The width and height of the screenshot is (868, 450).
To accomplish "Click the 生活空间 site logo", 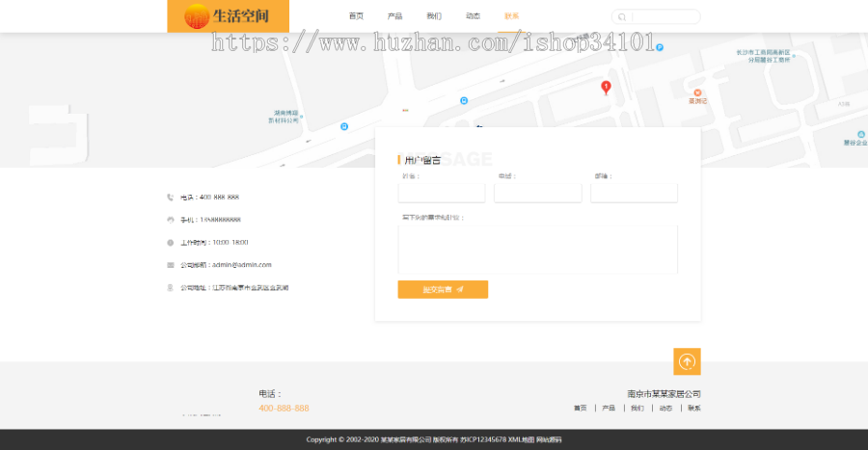I will (x=228, y=16).
